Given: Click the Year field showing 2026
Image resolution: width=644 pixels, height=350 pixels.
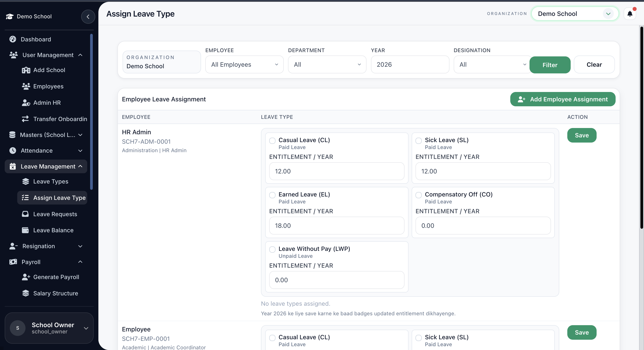Looking at the screenshot, I should [x=410, y=64].
